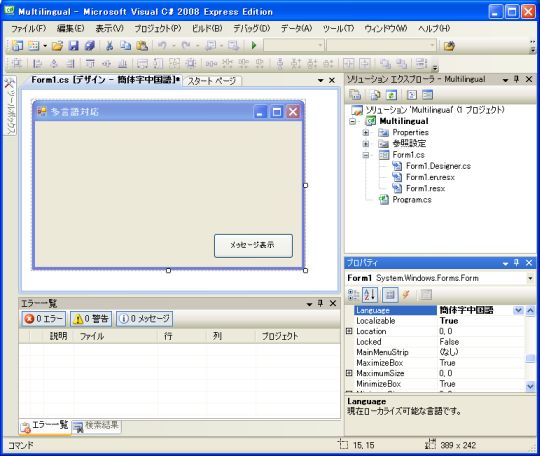
Task: Click the Align Lefts layout toolbar icon
Action: click(x=37, y=64)
